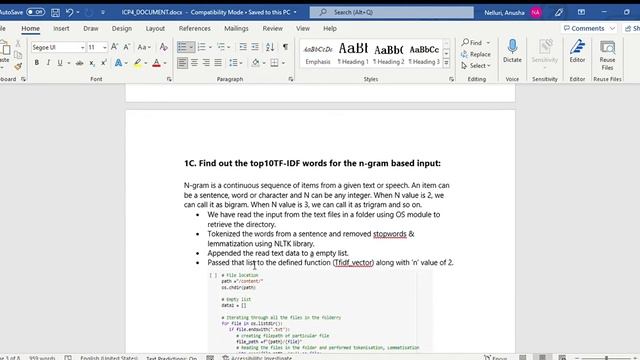Apply red font color
Image resolution: width=640 pixels, height=360 pixels.
(156, 63)
